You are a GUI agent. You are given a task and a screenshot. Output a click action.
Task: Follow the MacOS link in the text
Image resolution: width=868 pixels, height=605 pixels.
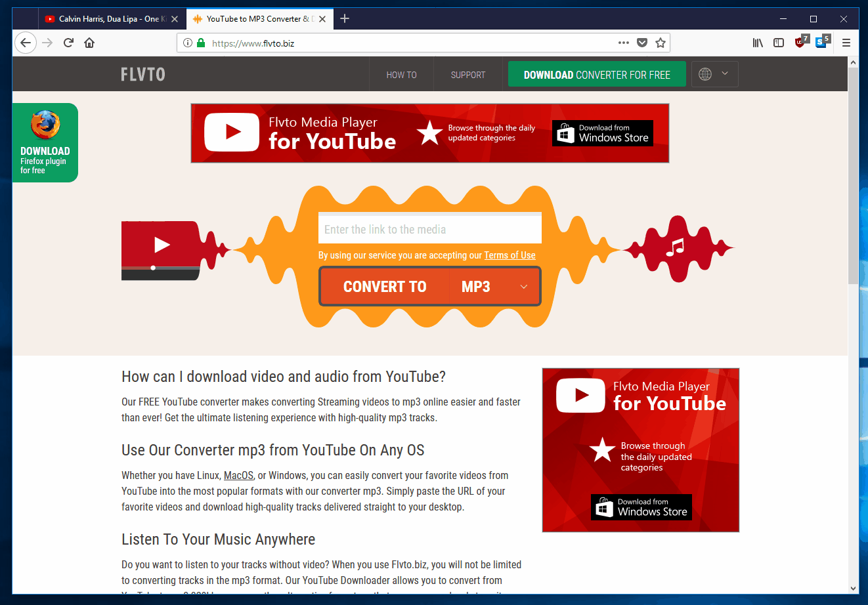[238, 475]
